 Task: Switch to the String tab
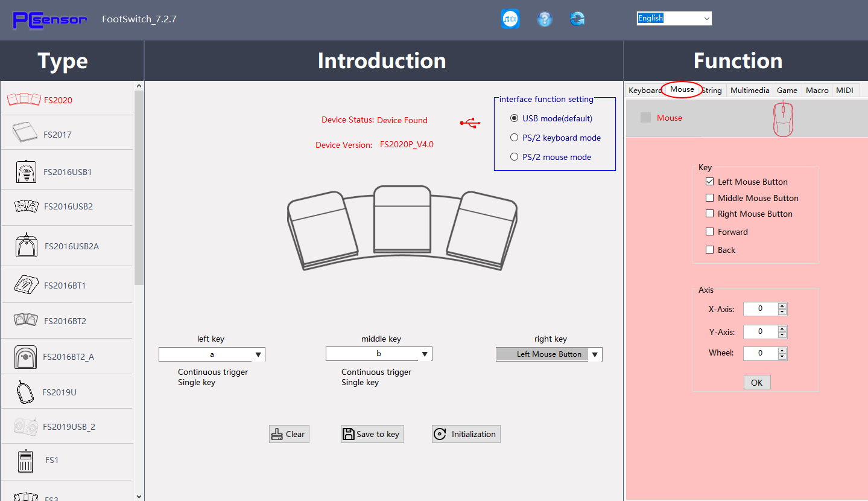coord(712,90)
